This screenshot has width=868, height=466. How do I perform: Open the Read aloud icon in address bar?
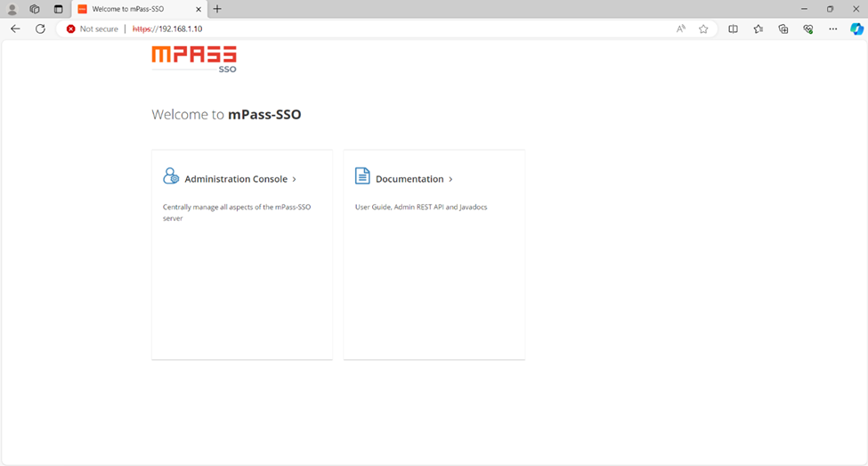click(681, 29)
